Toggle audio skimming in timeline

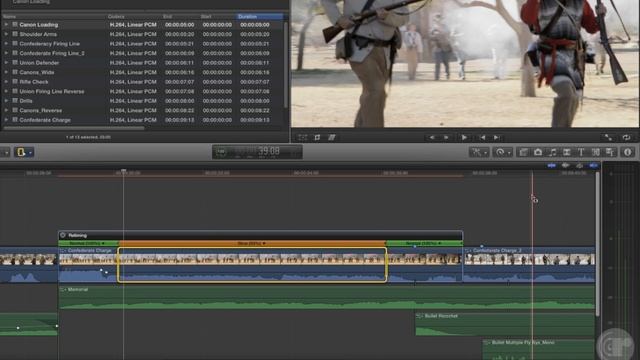(565, 165)
